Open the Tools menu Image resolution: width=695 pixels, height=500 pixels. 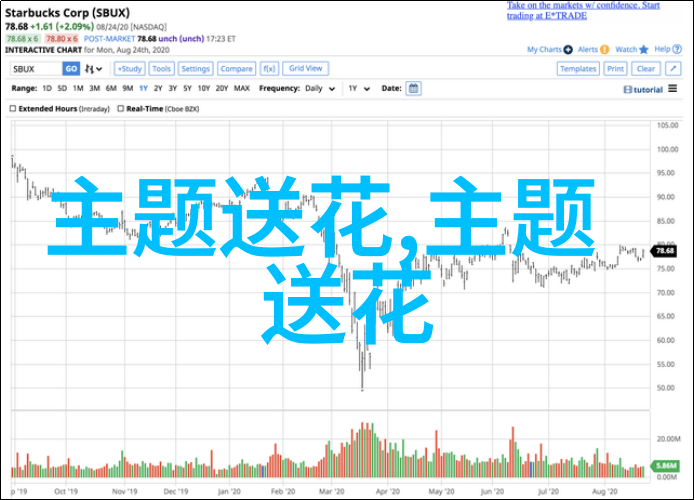[161, 69]
